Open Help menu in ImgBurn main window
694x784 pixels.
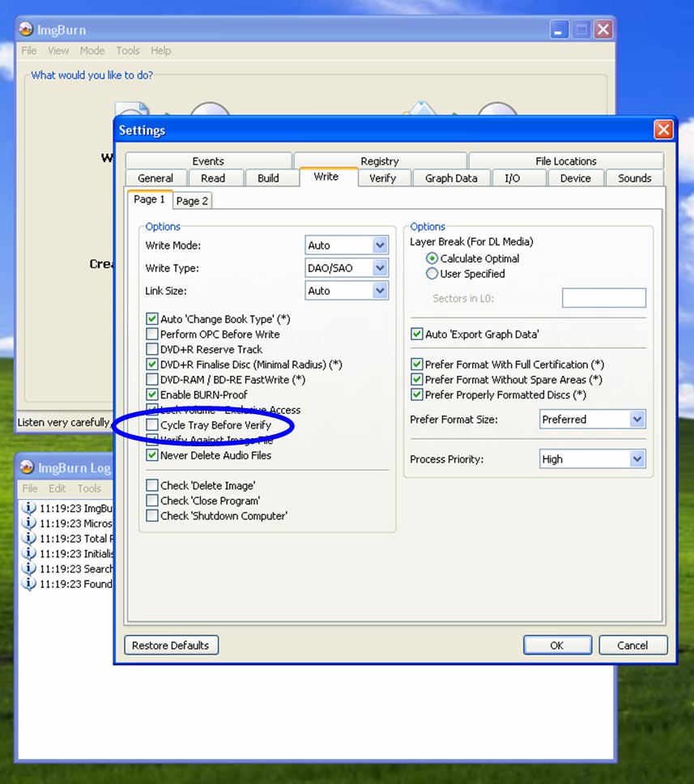(x=160, y=50)
